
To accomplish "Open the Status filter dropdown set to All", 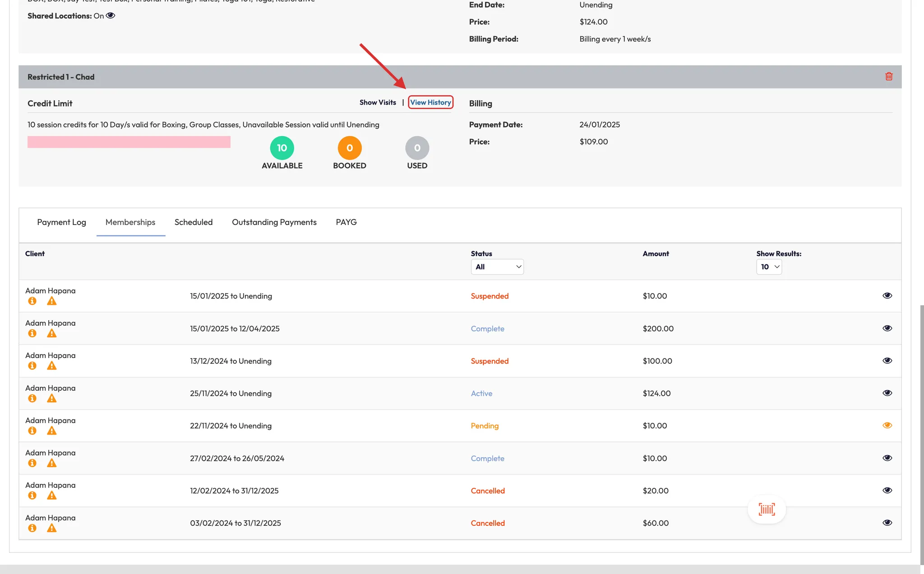I will tap(497, 267).
